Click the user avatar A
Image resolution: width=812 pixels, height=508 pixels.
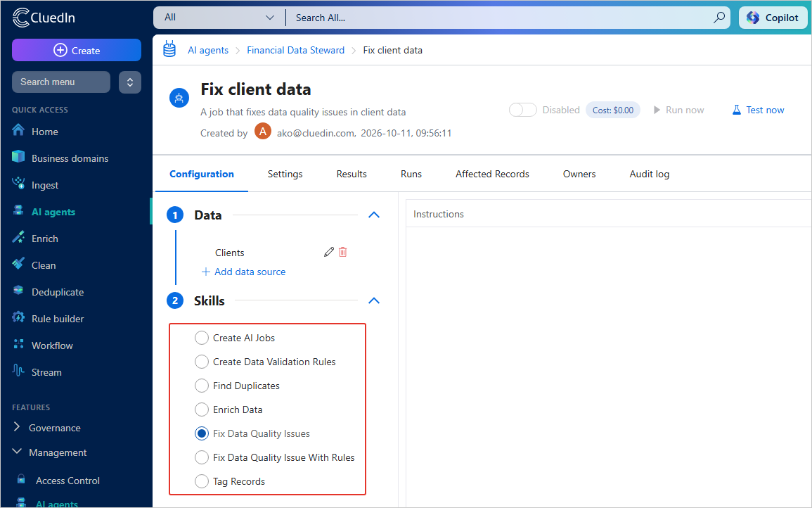(263, 132)
